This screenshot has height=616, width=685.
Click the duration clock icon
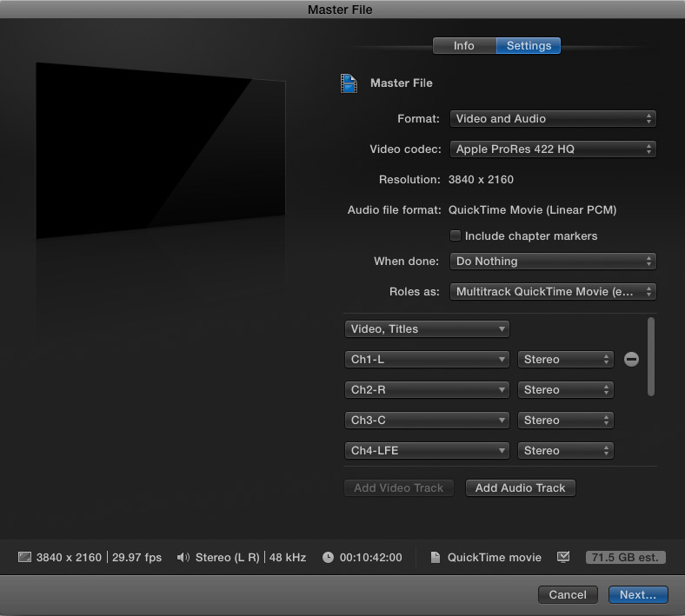click(x=328, y=557)
